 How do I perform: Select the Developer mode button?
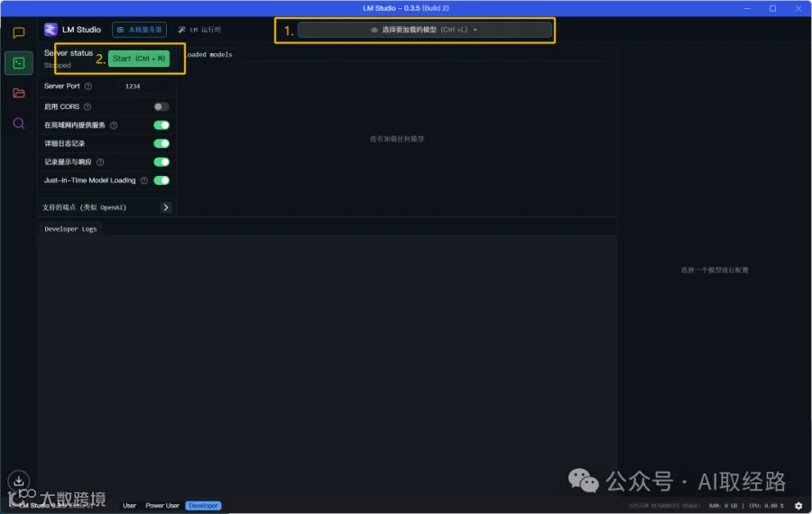click(x=203, y=505)
